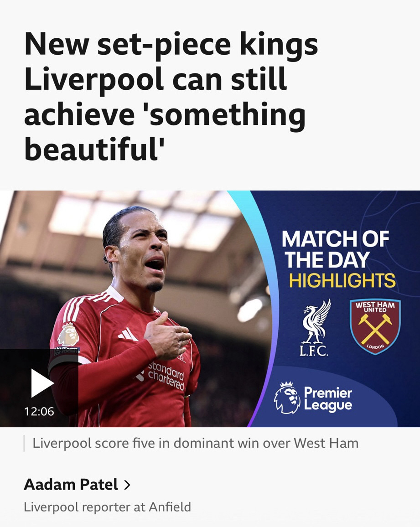Image resolution: width=420 pixels, height=527 pixels.
Task: Click the caption about Liverpool scoring five
Action: pyautogui.click(x=195, y=443)
